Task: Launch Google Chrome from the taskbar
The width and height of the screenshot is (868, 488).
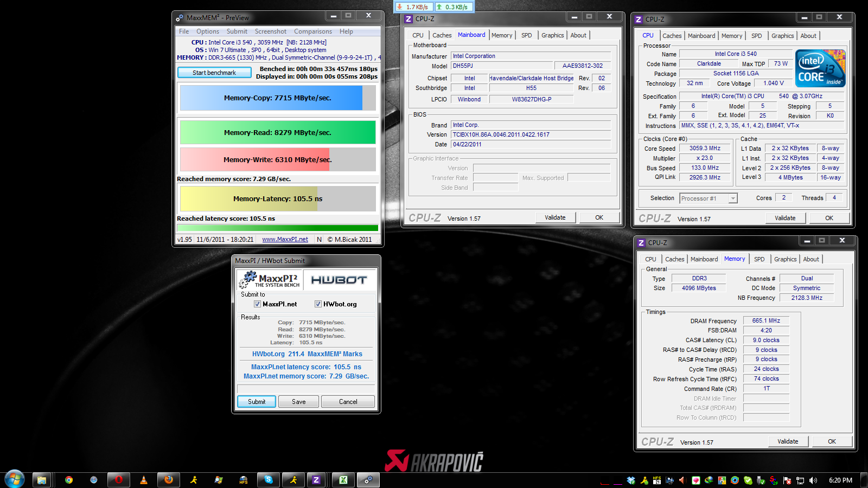Action: (x=69, y=480)
